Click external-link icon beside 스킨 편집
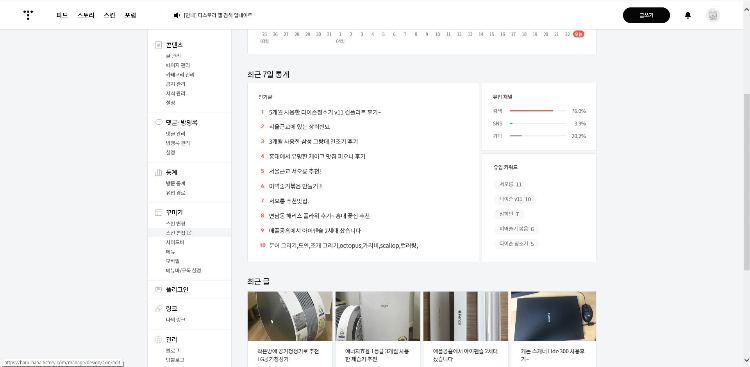The width and height of the screenshot is (750, 367). pos(189,233)
